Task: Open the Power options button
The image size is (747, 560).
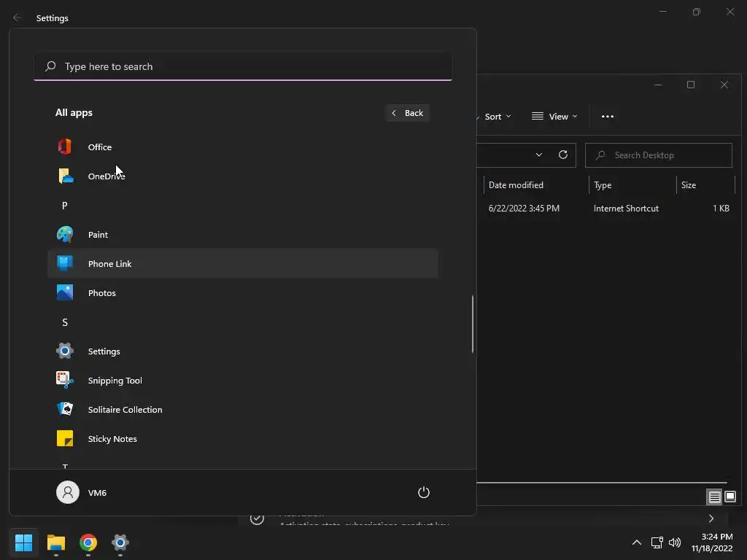Action: tap(424, 492)
